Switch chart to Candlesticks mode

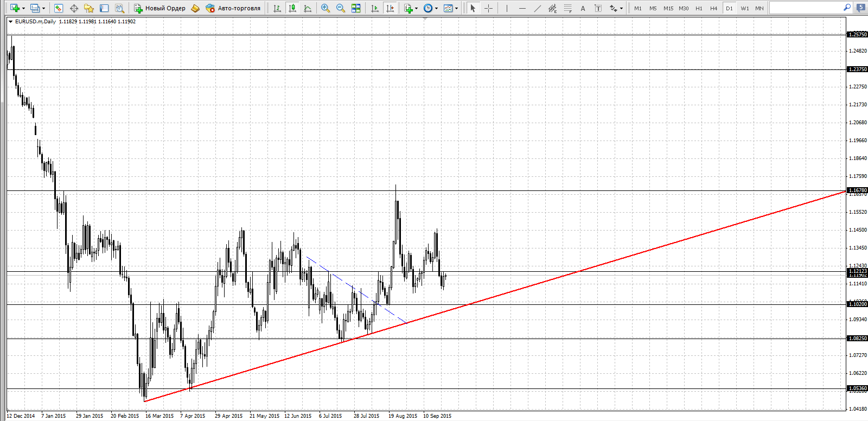tap(292, 8)
